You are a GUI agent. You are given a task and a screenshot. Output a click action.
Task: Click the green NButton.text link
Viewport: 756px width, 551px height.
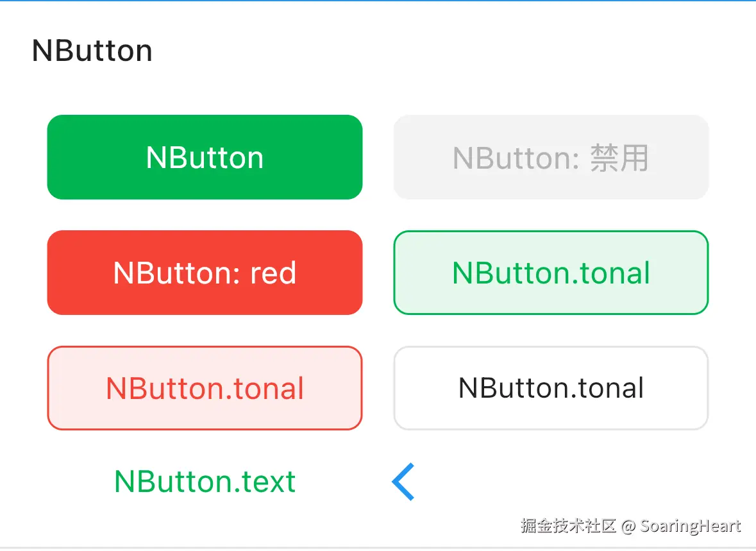click(205, 481)
